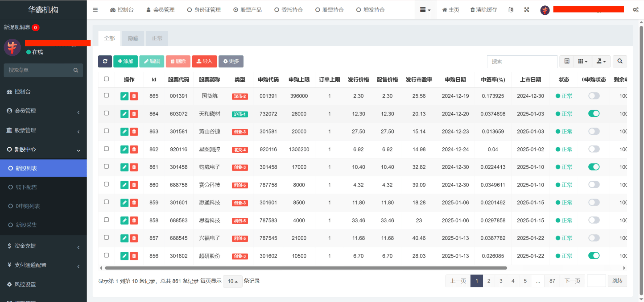Open 线下配售 in sidebar menu
This screenshot has height=302, width=644.
[x=26, y=187]
